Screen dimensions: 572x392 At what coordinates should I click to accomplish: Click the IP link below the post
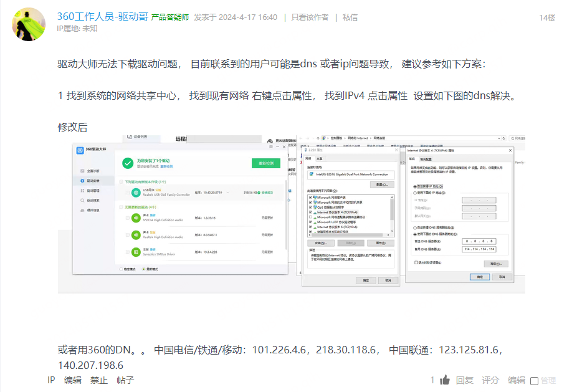51,380
